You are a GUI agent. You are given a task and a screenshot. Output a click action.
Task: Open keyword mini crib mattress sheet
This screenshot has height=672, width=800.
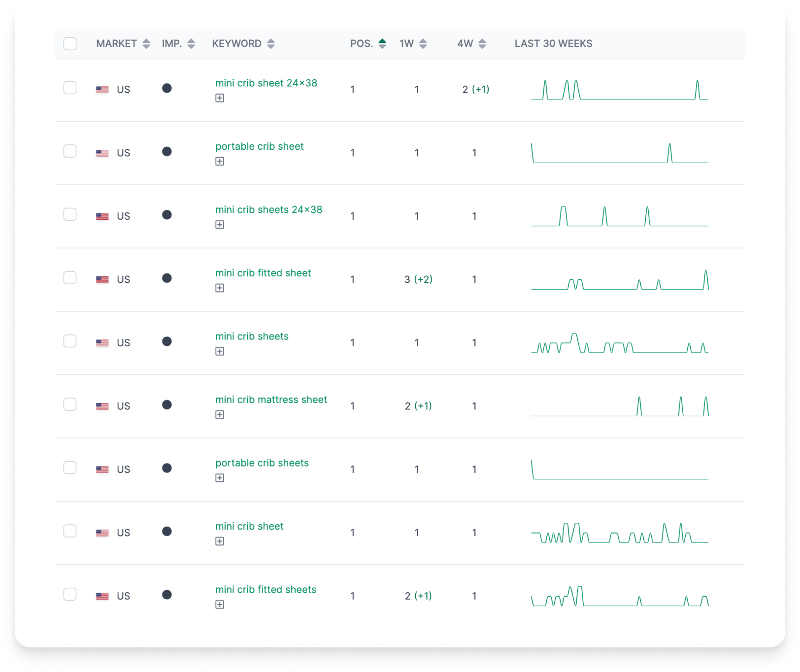(271, 400)
